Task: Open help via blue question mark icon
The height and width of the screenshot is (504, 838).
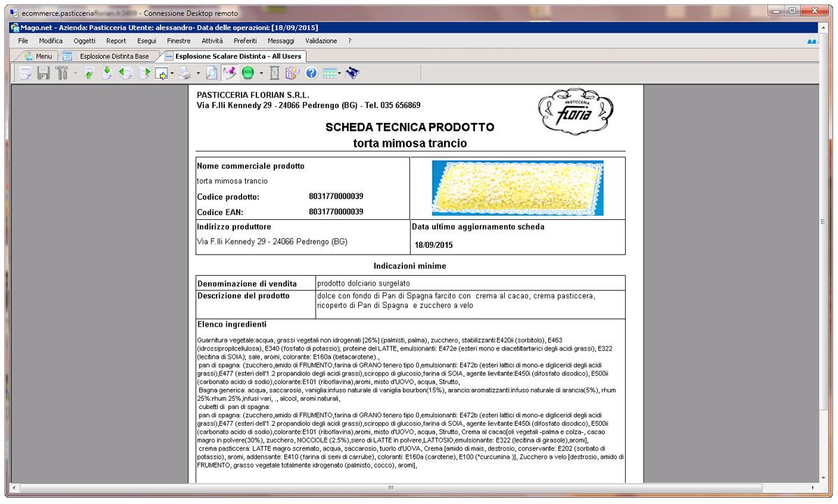Action: point(311,73)
